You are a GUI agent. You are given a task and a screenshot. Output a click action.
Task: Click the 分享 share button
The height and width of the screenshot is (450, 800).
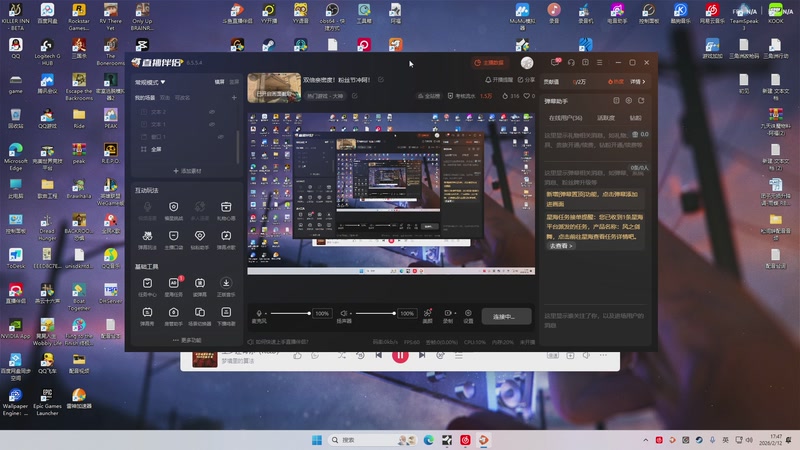527,80
